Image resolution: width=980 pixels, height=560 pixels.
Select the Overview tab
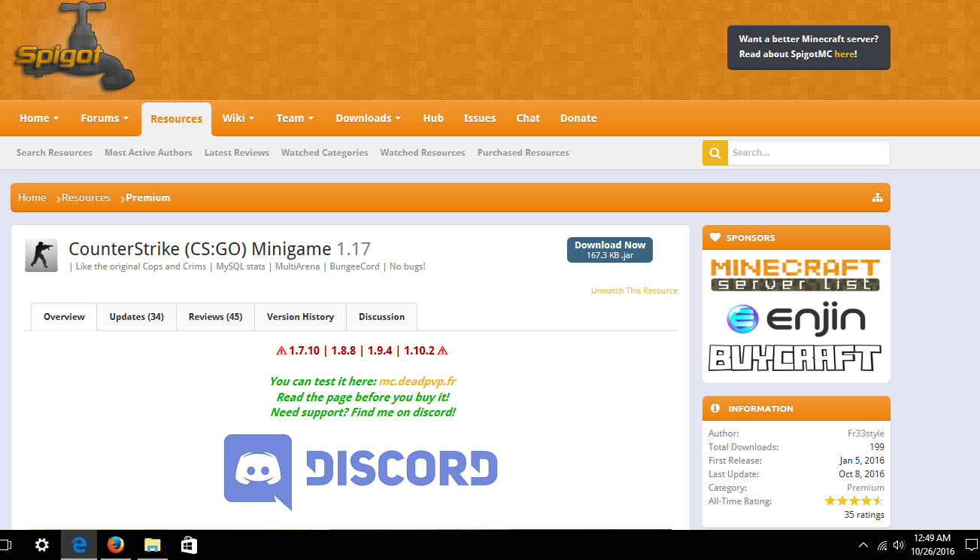click(x=64, y=317)
